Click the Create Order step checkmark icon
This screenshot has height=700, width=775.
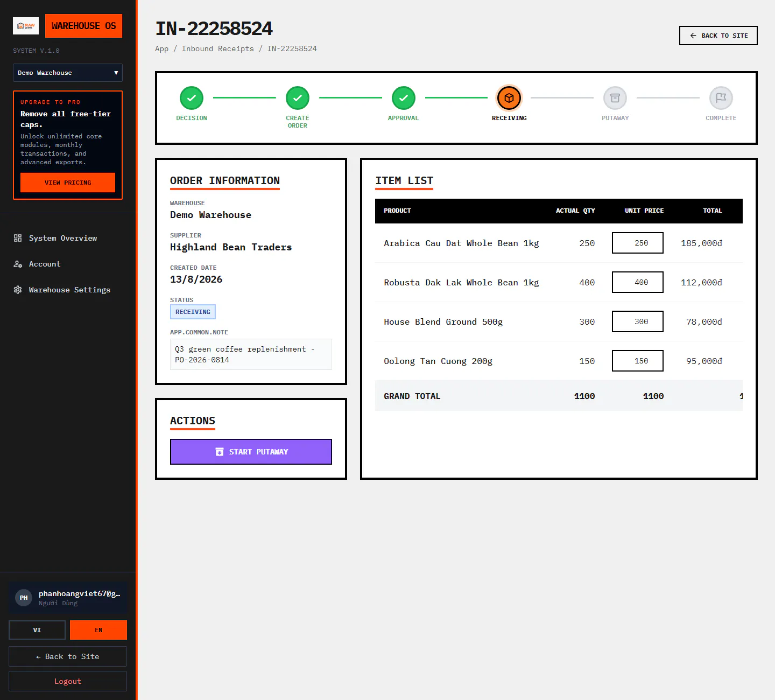[x=298, y=98]
